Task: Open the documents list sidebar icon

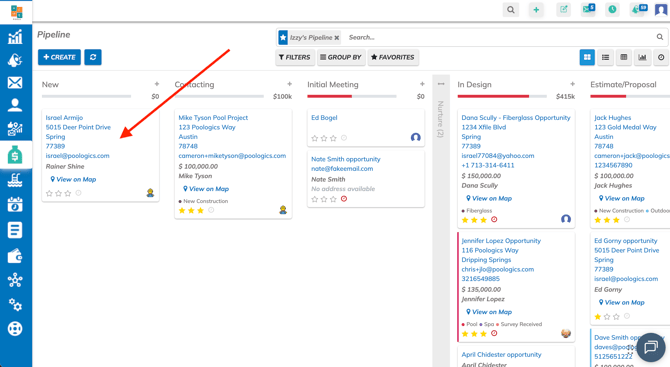Action: click(15, 230)
